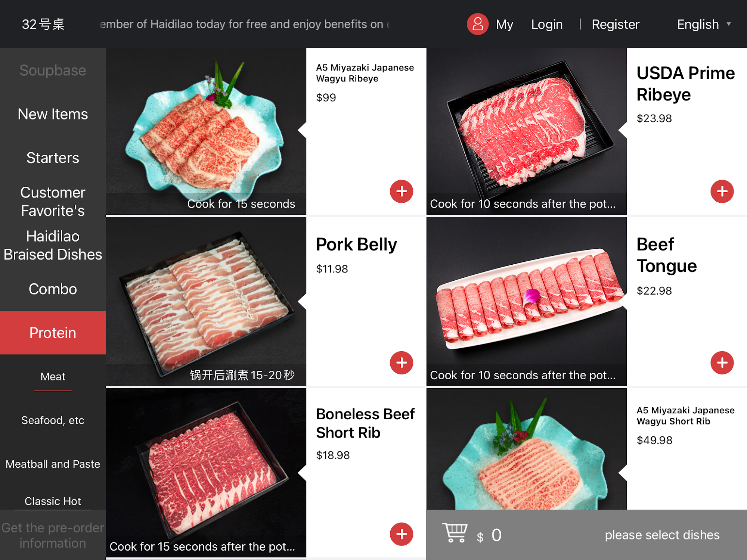Switch to the Starters category
747x560 pixels.
(x=53, y=158)
